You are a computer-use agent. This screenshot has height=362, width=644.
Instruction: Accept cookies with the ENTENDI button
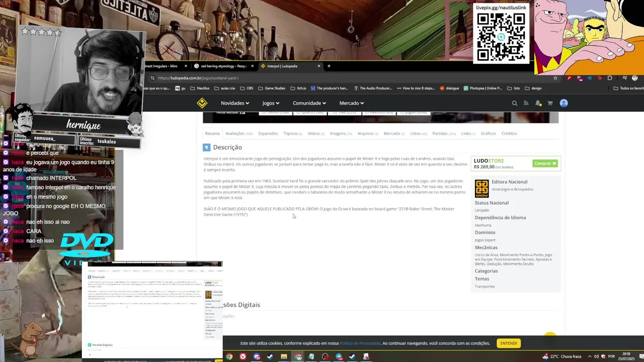pos(509,343)
